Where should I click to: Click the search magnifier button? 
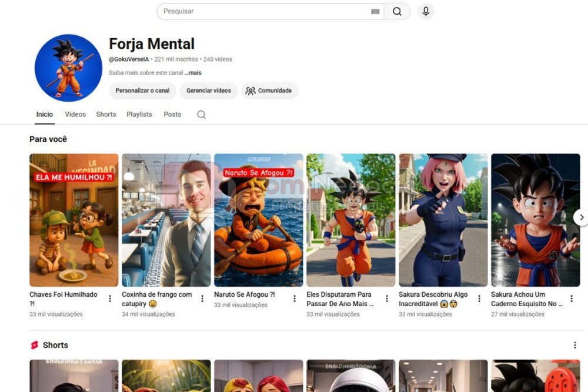tap(397, 12)
